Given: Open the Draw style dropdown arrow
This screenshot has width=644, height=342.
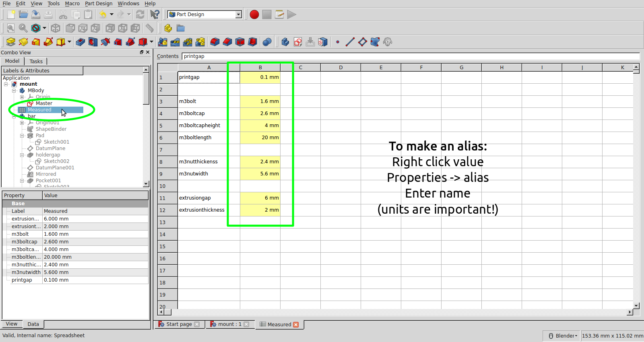Looking at the screenshot, I should (x=44, y=28).
